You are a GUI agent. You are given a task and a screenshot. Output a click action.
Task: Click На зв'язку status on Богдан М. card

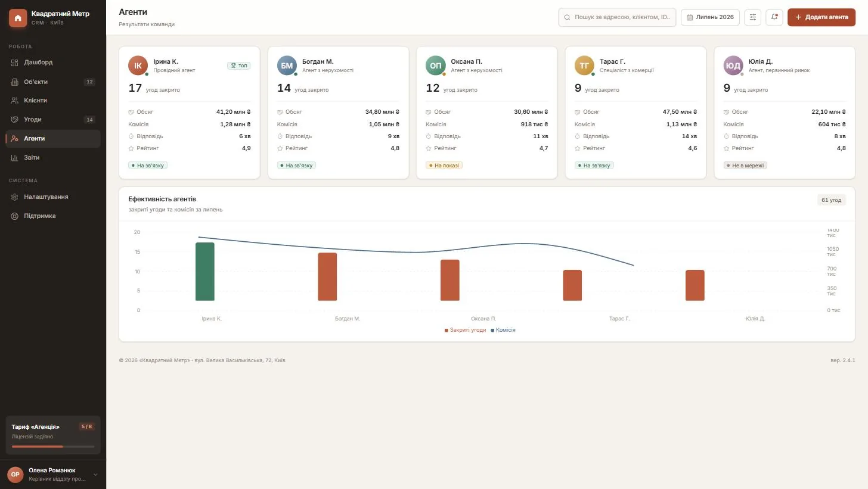tap(296, 166)
